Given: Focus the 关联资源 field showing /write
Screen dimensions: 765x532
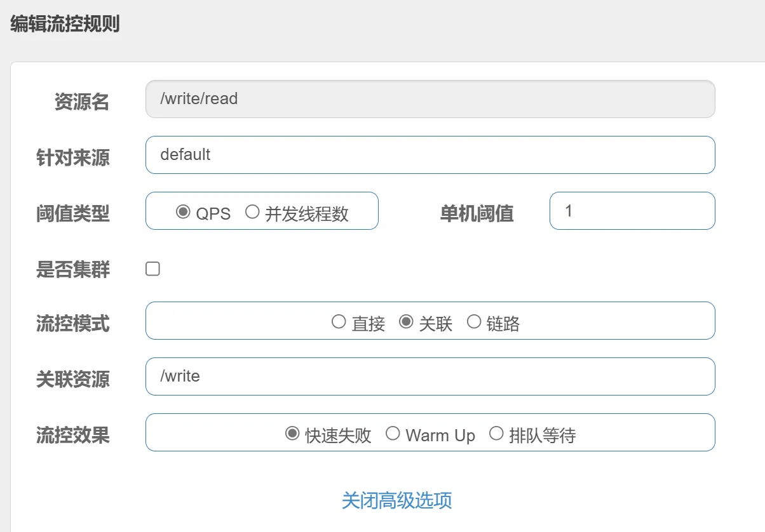Looking at the screenshot, I should (x=430, y=376).
